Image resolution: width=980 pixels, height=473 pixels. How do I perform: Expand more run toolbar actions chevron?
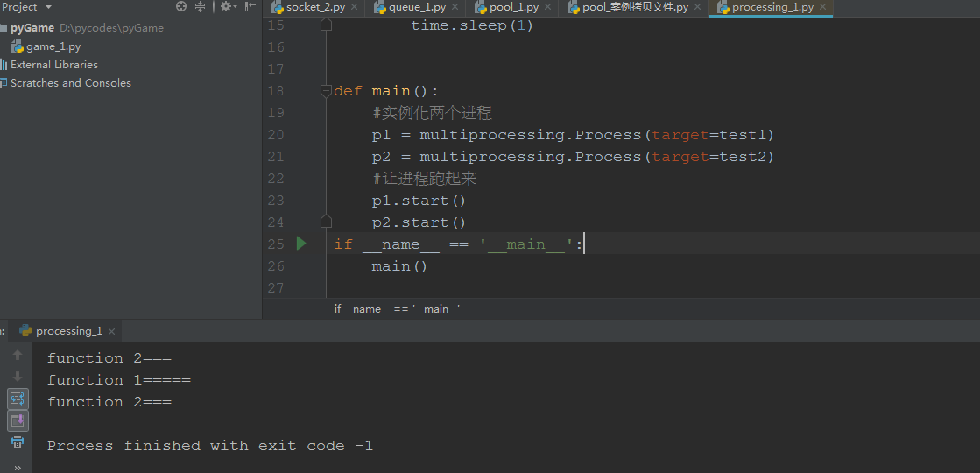tap(18, 467)
